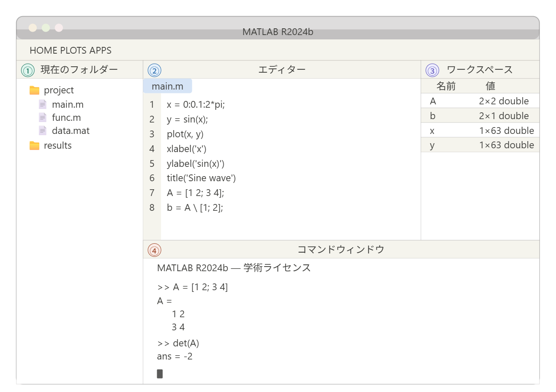The height and width of the screenshot is (392, 556).
Task: Open the HOME ribbon tab
Action: pyautogui.click(x=43, y=50)
